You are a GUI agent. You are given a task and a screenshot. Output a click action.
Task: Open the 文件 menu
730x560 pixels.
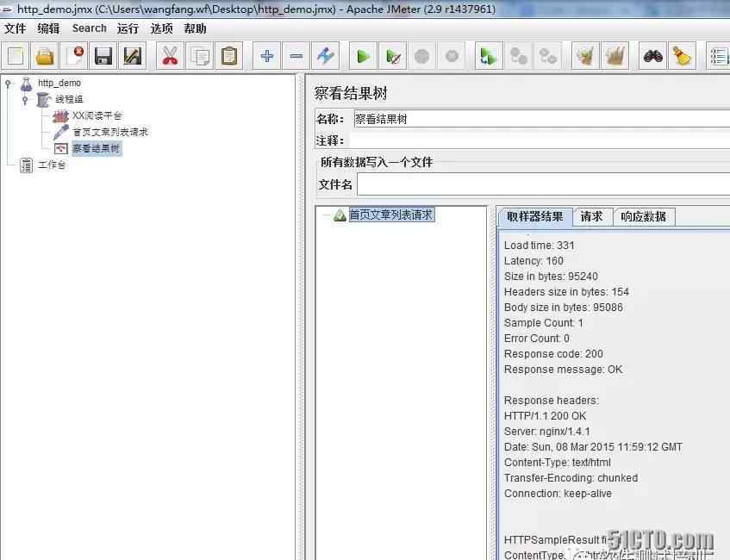pyautogui.click(x=15, y=28)
